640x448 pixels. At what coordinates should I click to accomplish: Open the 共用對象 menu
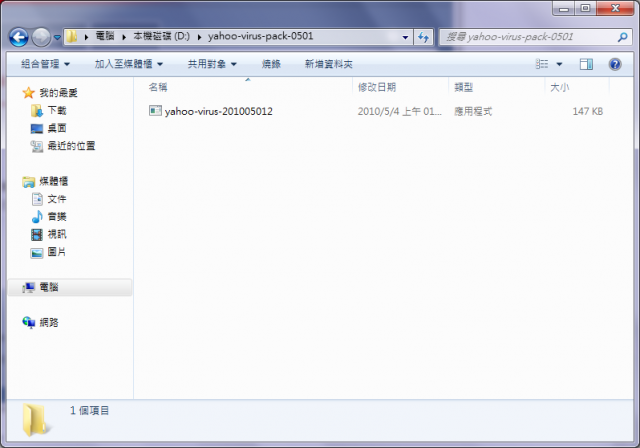[x=212, y=64]
